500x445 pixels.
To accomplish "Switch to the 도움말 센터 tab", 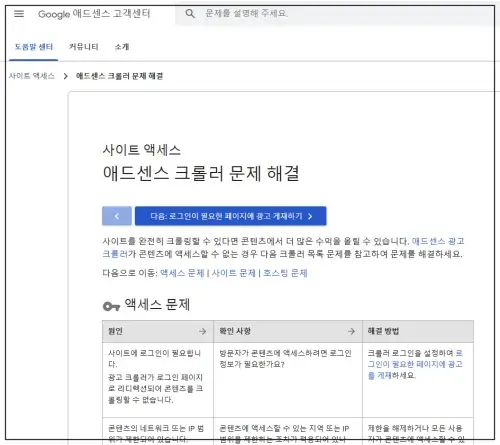I will [x=34, y=47].
